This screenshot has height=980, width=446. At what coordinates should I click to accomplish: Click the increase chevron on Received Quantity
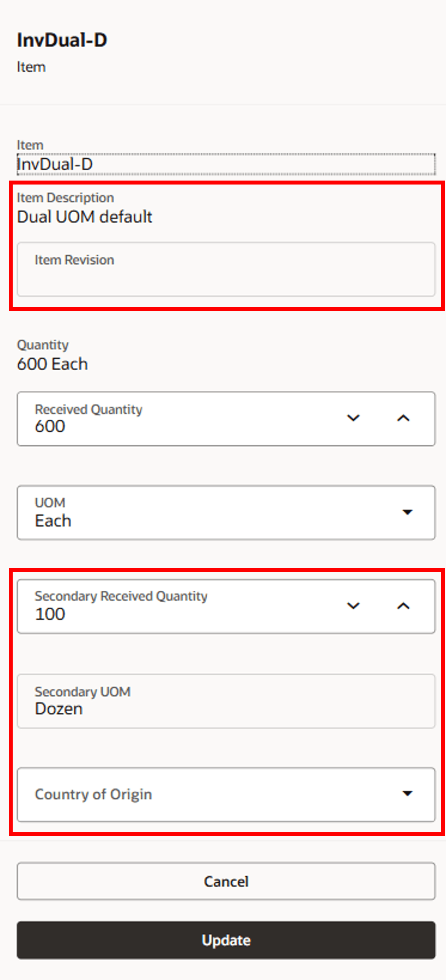click(x=403, y=418)
